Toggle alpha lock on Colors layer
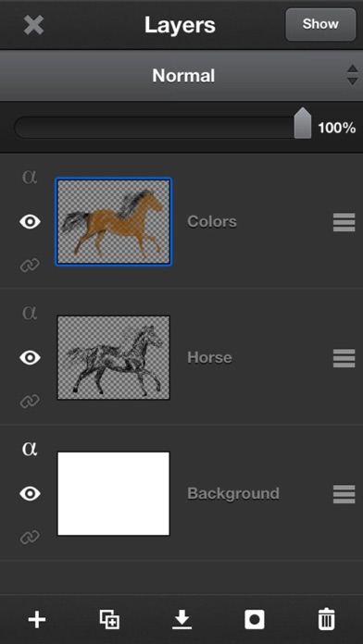Screen dimensions: 363x644 30,177
